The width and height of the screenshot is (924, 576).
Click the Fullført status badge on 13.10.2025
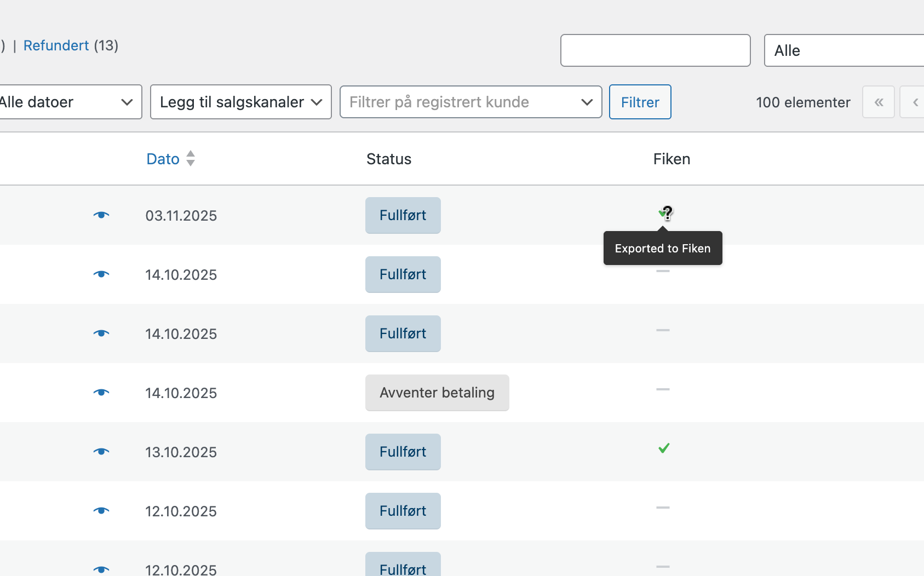pos(403,452)
